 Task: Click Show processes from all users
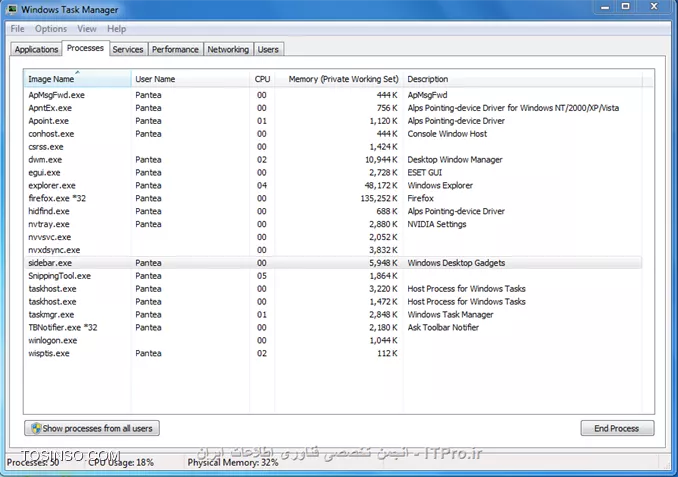point(92,429)
